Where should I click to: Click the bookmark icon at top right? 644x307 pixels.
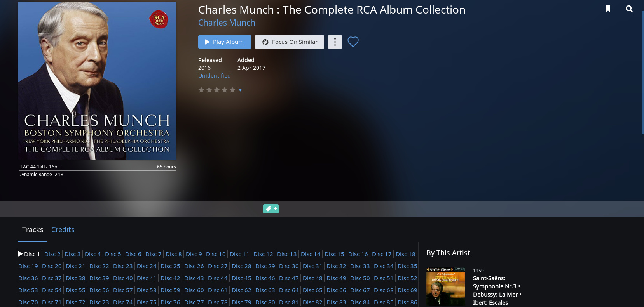coord(608,9)
